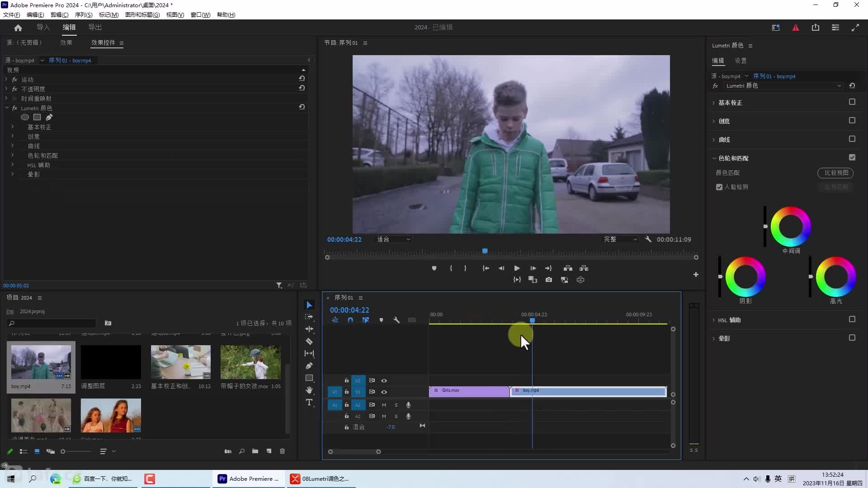868x488 pixels.
Task: Expand the 运动 effect in Effect Controls
Action: (x=6, y=80)
